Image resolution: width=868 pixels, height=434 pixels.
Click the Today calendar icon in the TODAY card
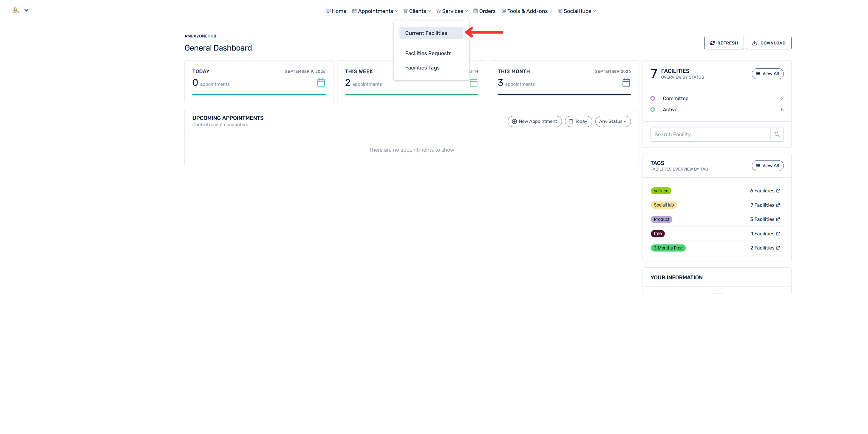point(321,82)
